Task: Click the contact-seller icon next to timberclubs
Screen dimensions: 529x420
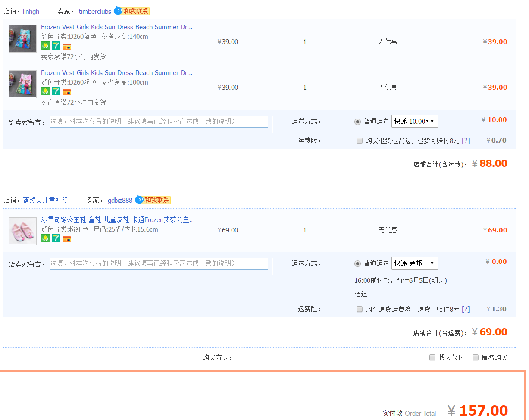Action: coord(131,11)
